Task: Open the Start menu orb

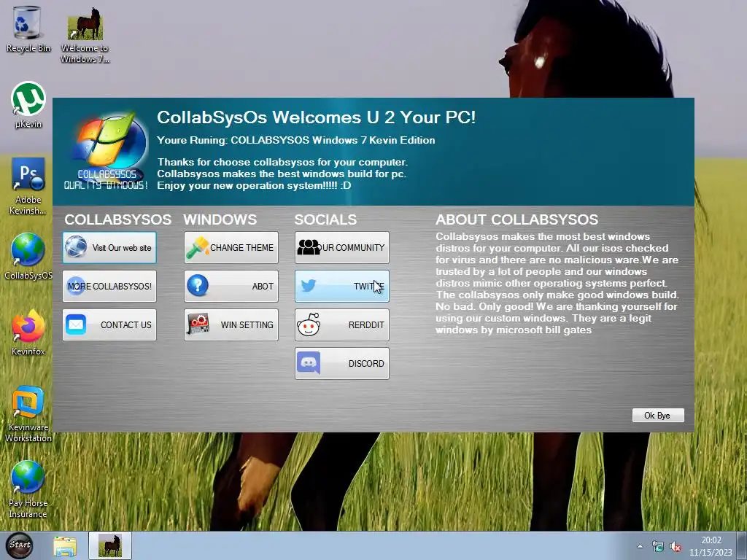Action: tap(20, 545)
